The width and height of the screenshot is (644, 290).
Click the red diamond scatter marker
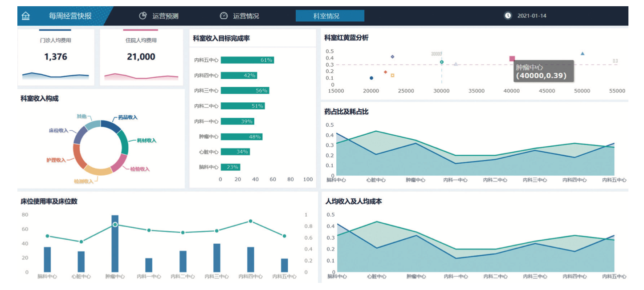pos(385,72)
